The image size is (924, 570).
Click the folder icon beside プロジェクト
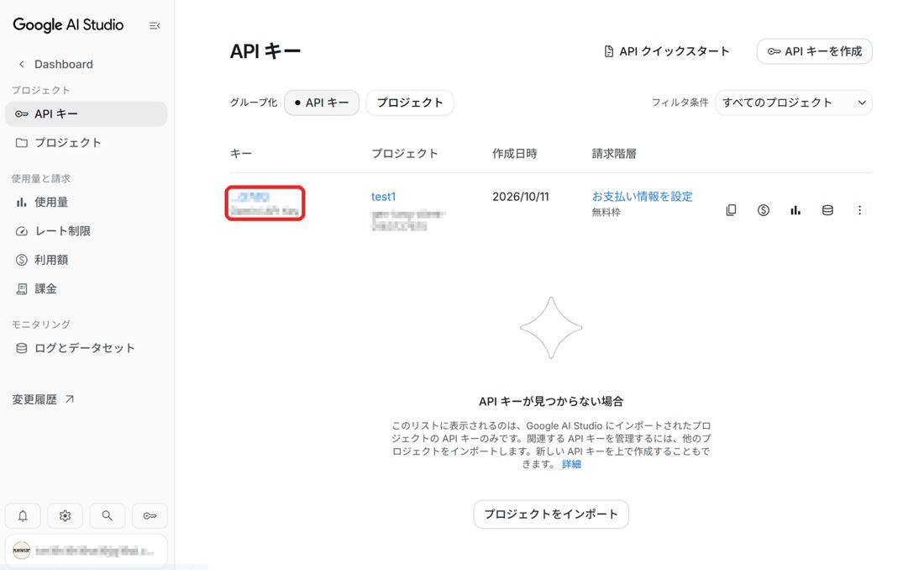click(x=22, y=143)
